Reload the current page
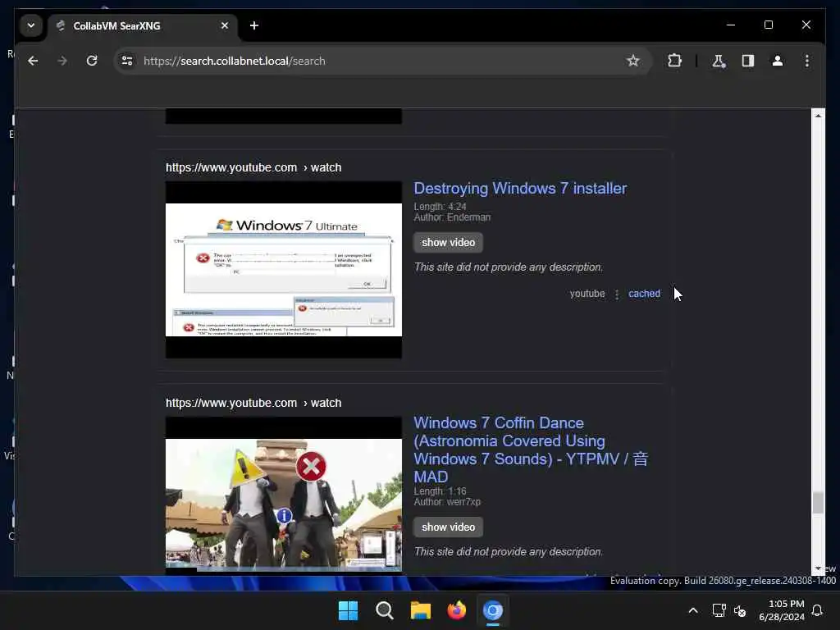This screenshot has width=840, height=630. click(92, 61)
